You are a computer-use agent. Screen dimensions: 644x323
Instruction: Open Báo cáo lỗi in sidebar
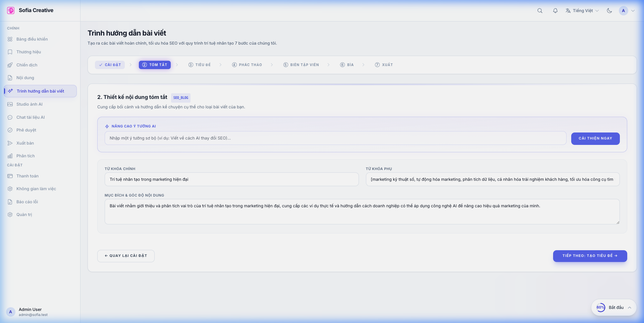27,202
